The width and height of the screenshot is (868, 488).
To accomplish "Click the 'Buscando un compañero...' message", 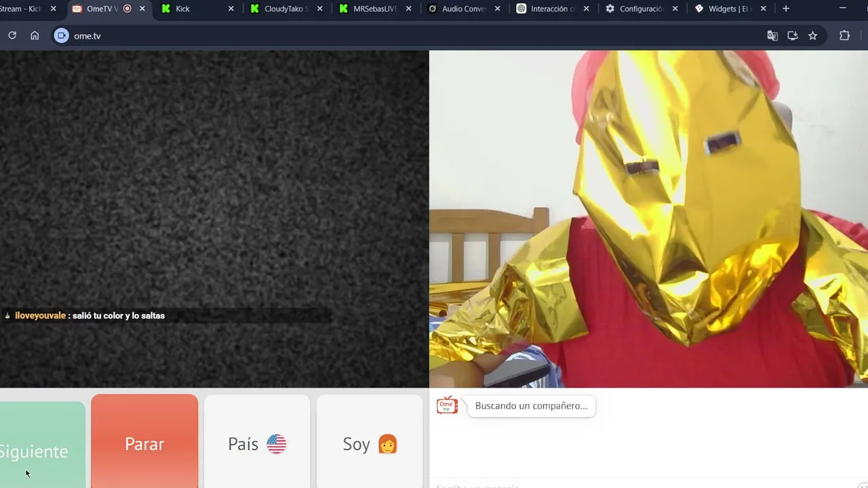I will (x=531, y=405).
